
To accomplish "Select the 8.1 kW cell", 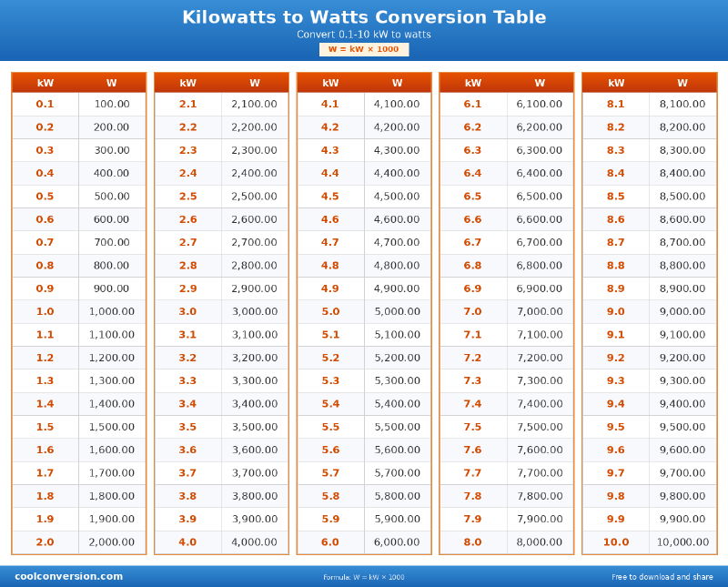I will tap(616, 104).
